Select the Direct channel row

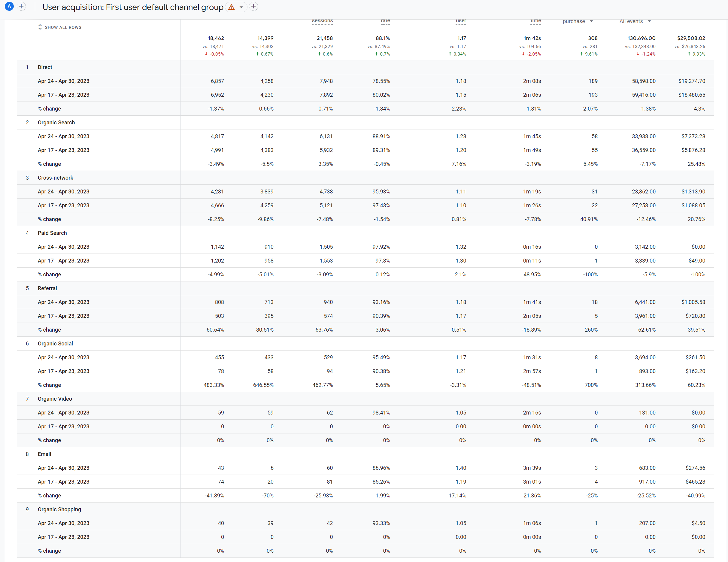point(45,67)
